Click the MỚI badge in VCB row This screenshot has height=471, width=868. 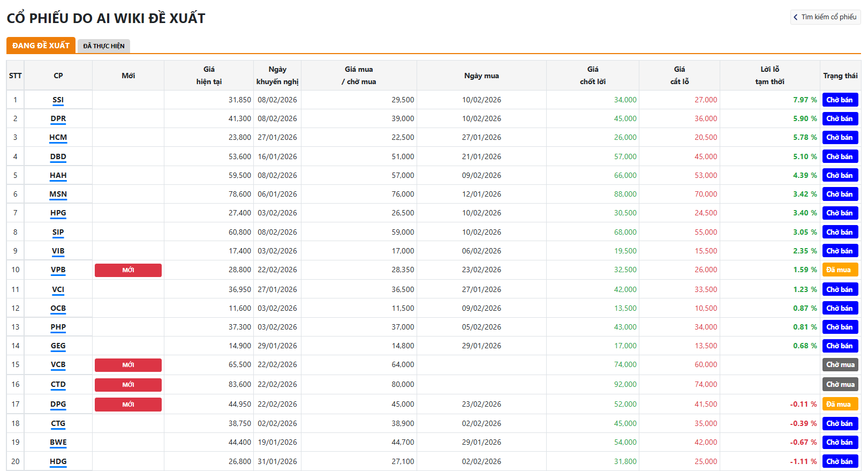pos(128,365)
